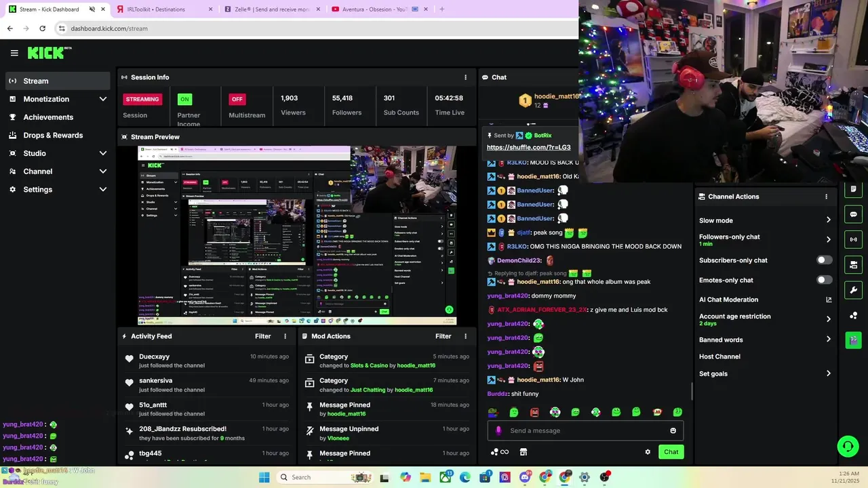Open a new browser tab with the plus icon
Viewport: 868px width, 488px height.
click(x=441, y=9)
